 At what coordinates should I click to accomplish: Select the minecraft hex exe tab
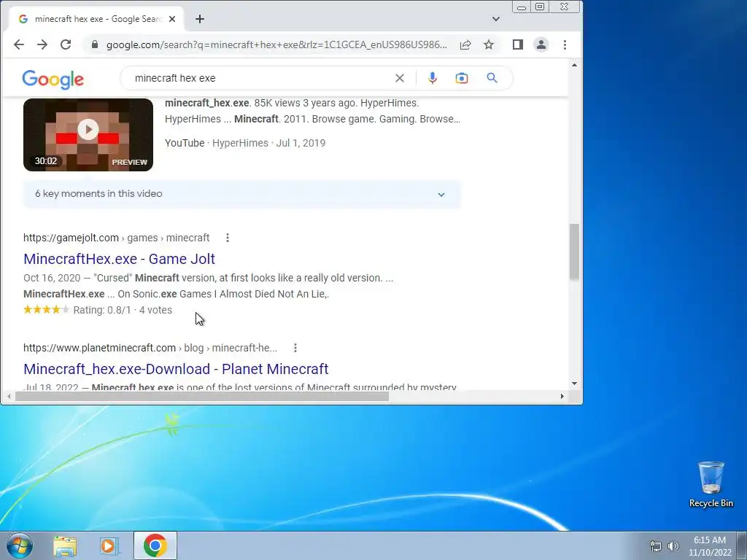(x=96, y=19)
